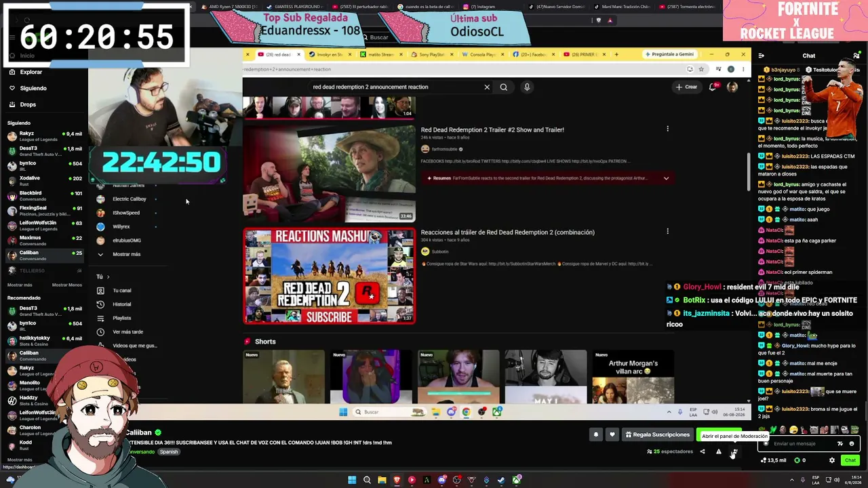This screenshot has width=868, height=488.
Task: Click the translate icon in chat box
Action: [x=840, y=444]
